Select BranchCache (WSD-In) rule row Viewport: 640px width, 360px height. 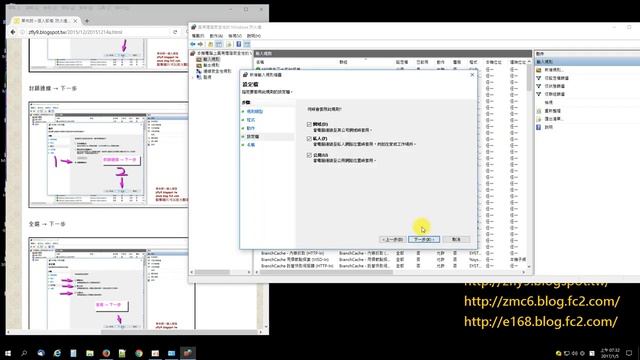click(x=294, y=260)
